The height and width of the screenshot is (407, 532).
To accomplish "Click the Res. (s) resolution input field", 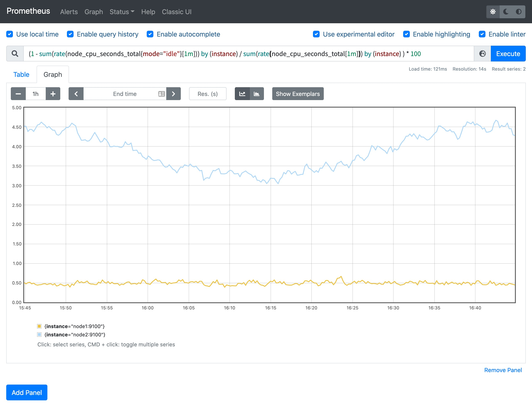I will [207, 94].
